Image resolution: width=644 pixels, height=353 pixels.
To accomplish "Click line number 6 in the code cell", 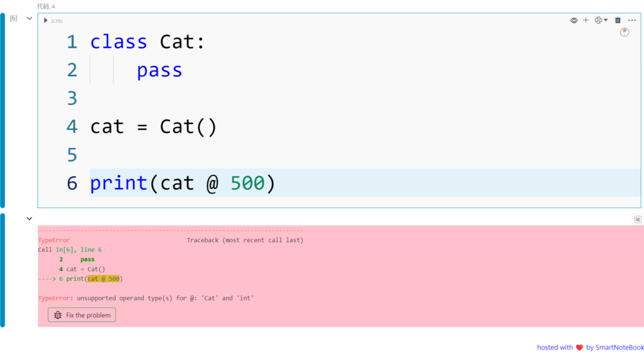I will coord(72,183).
